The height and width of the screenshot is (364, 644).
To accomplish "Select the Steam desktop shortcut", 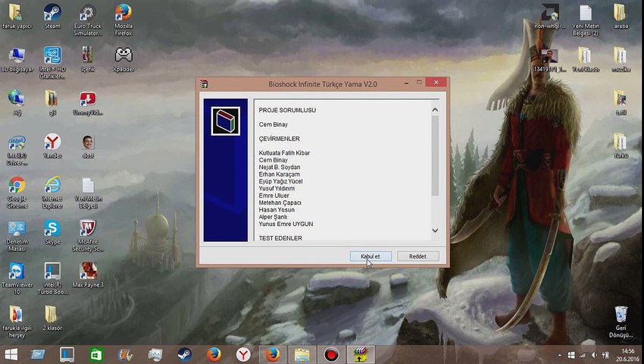I will tap(52, 17).
